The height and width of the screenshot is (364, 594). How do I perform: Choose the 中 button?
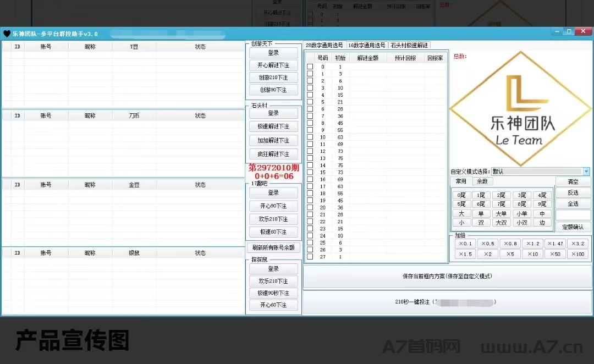(542, 214)
